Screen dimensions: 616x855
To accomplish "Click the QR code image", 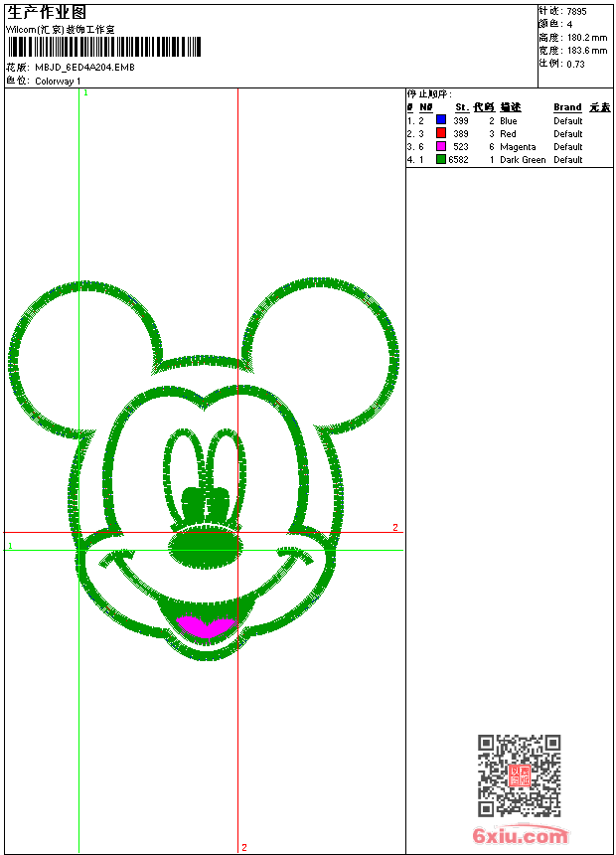I will pos(519,775).
